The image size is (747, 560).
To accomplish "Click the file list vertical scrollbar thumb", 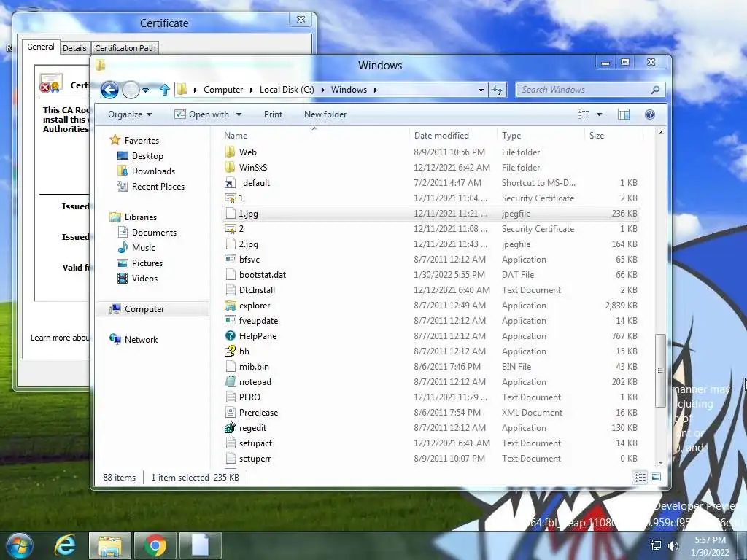I will click(660, 370).
